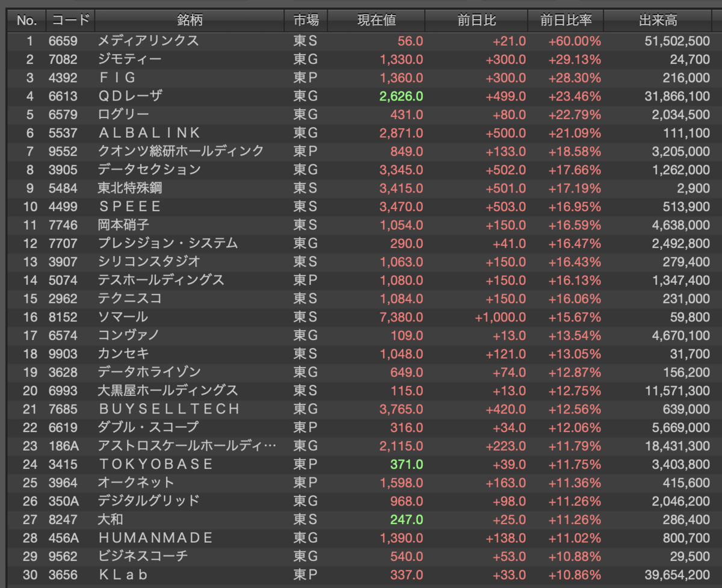Click the price 3,765.0
722x588 pixels.
pos(401,409)
